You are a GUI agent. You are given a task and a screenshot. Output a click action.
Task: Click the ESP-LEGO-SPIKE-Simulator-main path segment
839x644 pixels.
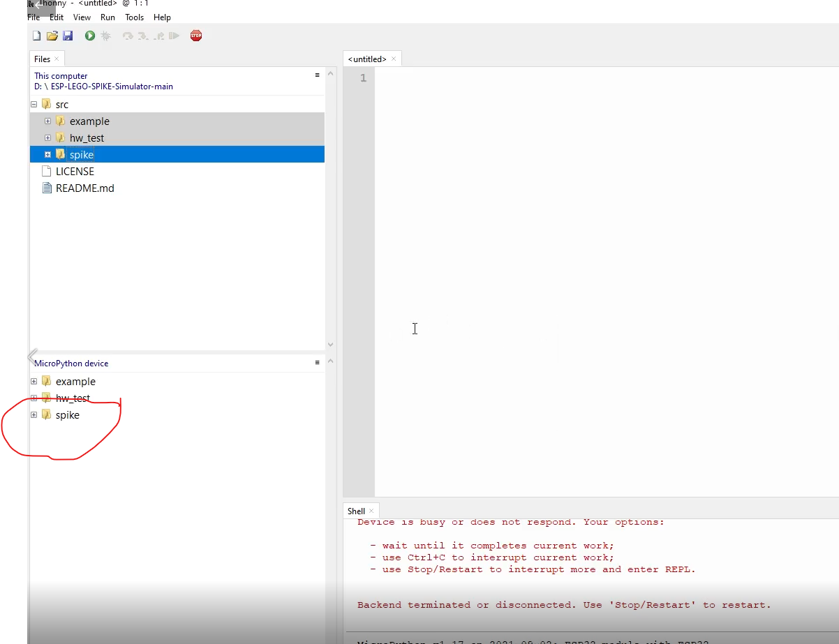pos(112,87)
